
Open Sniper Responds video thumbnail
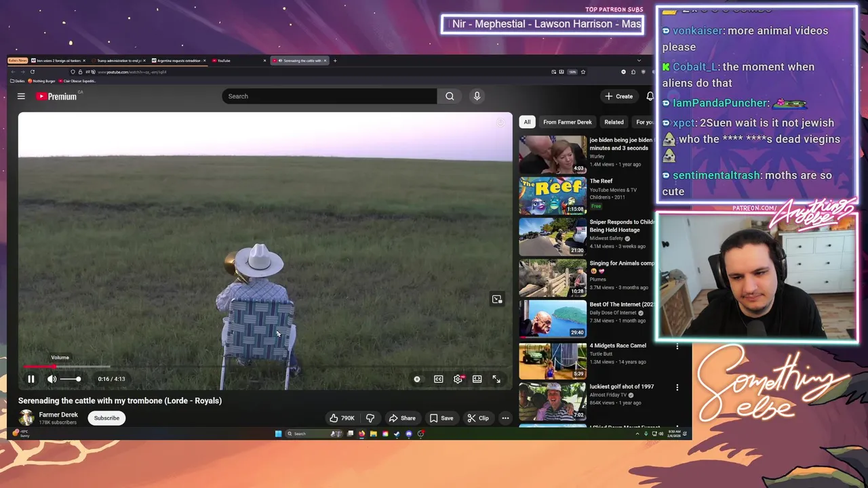click(x=553, y=237)
